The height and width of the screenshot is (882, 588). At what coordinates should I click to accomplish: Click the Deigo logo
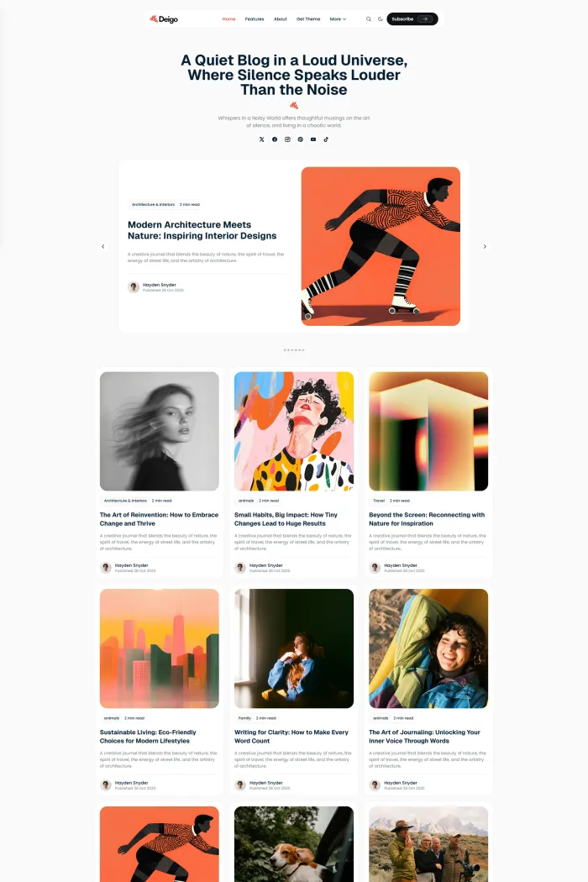(x=164, y=19)
